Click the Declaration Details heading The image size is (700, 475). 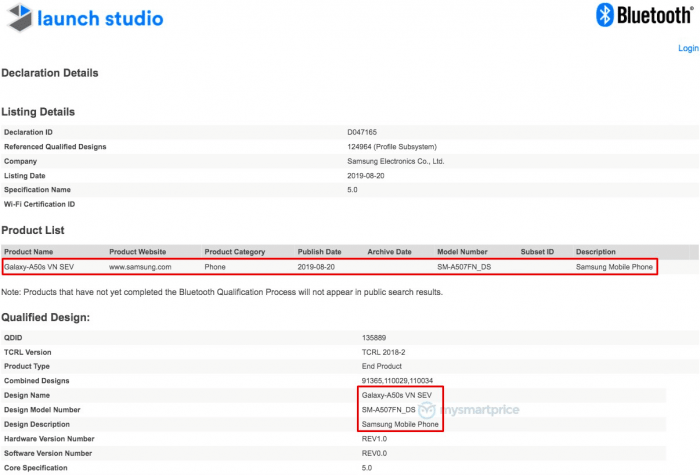pos(50,73)
